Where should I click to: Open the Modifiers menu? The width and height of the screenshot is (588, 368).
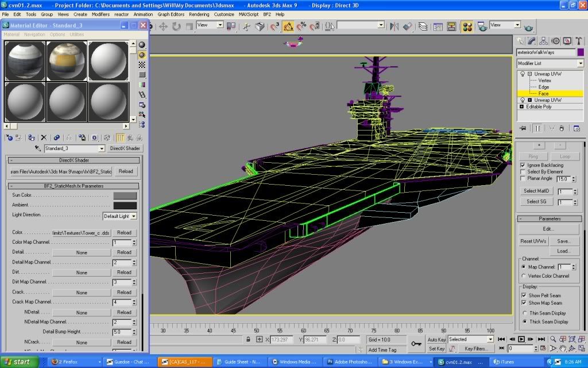(100, 14)
